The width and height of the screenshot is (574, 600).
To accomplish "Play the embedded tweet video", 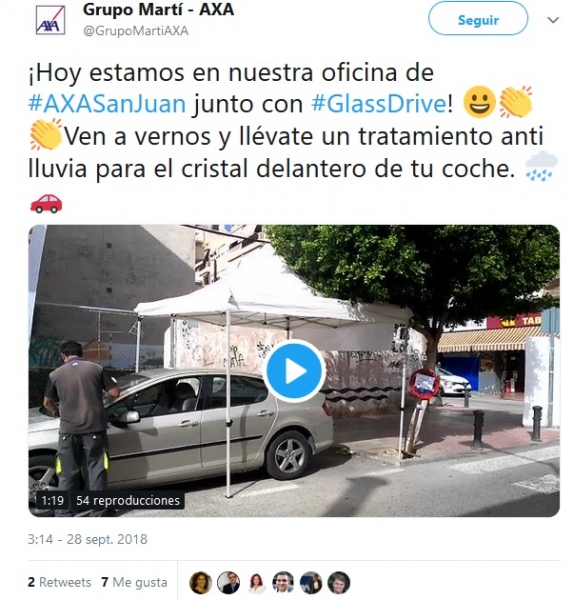I will (x=294, y=371).
